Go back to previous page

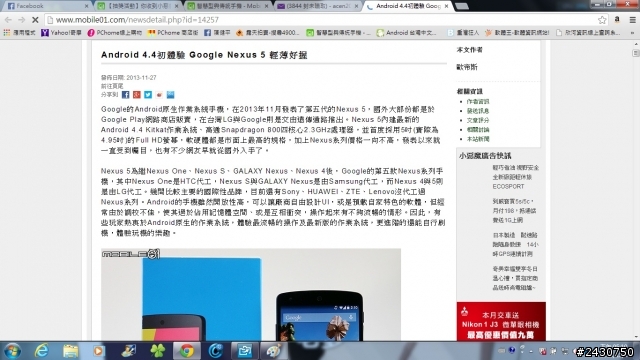(x=8, y=20)
